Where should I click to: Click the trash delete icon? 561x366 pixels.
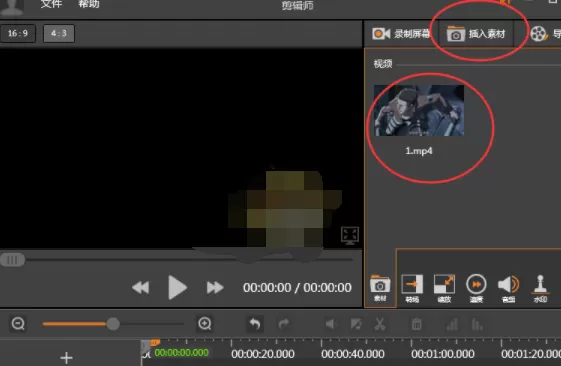point(416,324)
